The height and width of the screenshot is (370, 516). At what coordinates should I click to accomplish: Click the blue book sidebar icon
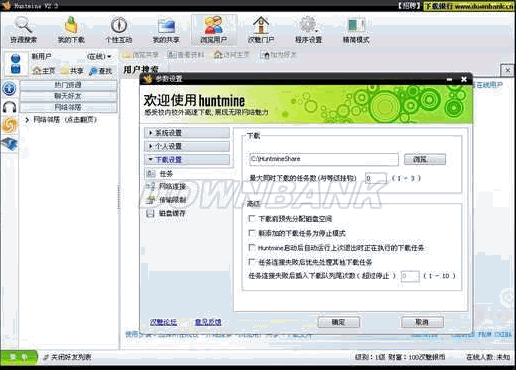[9, 144]
